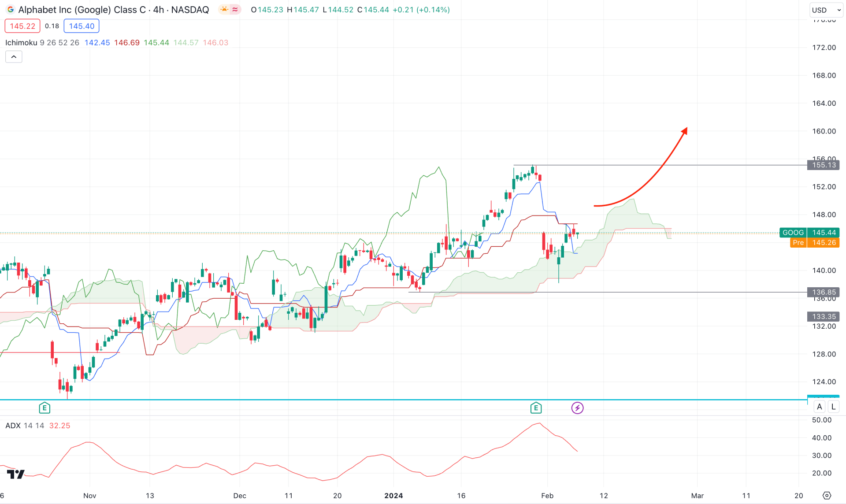
Task: Select the ADX 14 14 indicator label
Action: tap(25, 426)
